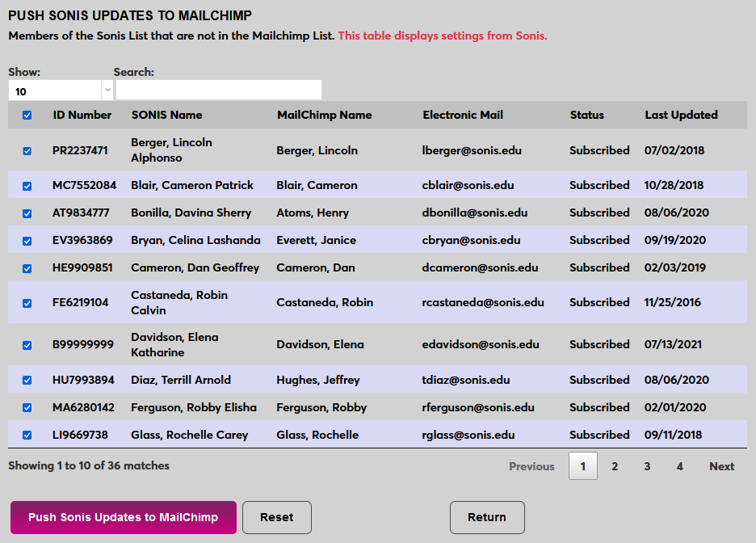Click SONIS name Davidson, Elena Katharine
The image size is (756, 543).
[x=174, y=345]
